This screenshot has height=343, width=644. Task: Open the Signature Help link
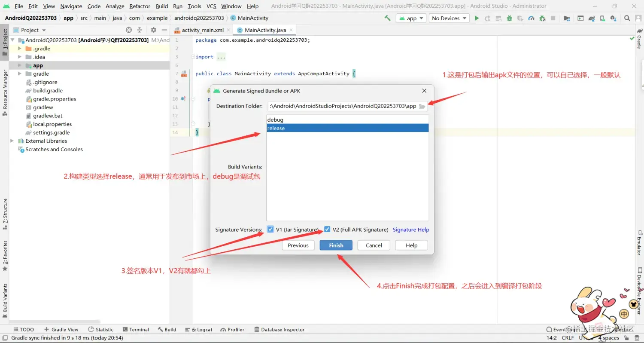click(411, 230)
